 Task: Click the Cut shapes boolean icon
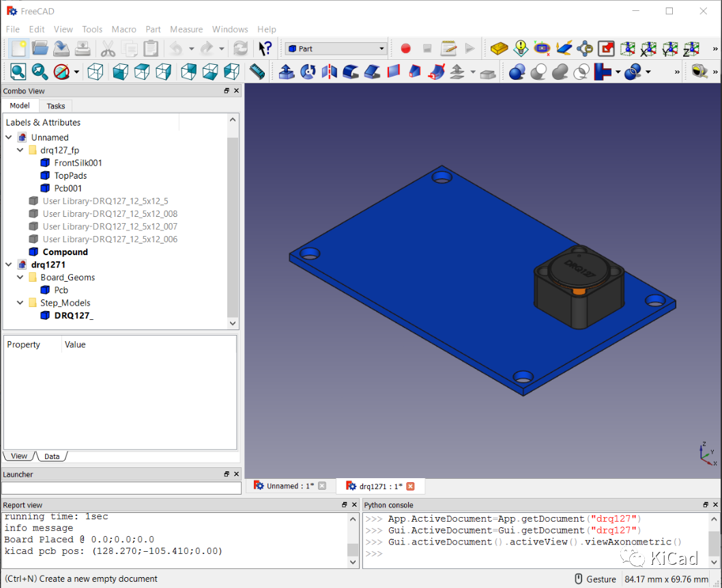pyautogui.click(x=538, y=72)
